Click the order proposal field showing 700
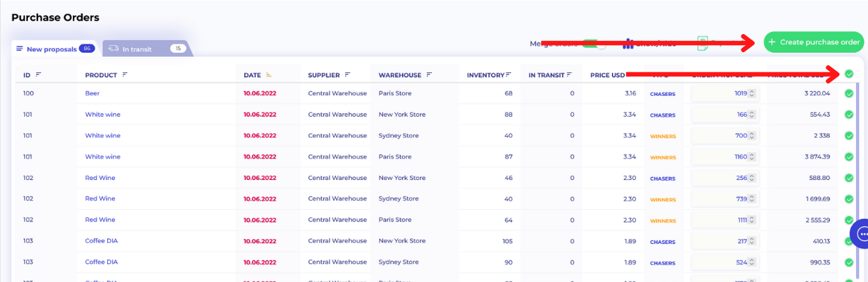The image size is (868, 282). pos(721,136)
